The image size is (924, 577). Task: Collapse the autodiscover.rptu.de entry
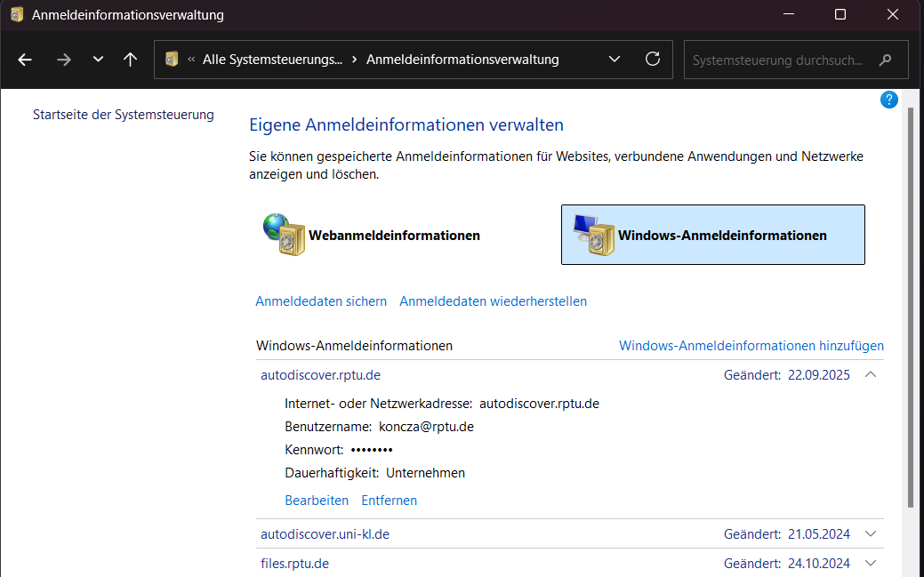click(871, 375)
